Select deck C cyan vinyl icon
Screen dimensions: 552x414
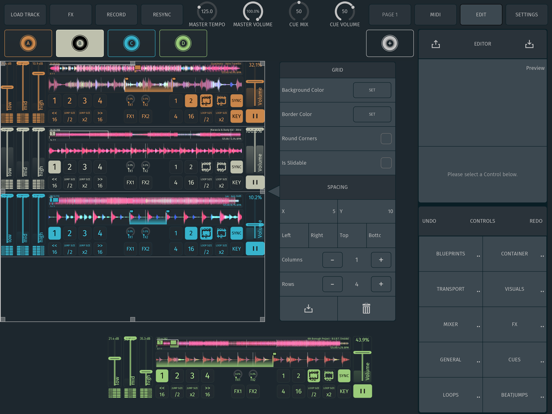pyautogui.click(x=132, y=43)
